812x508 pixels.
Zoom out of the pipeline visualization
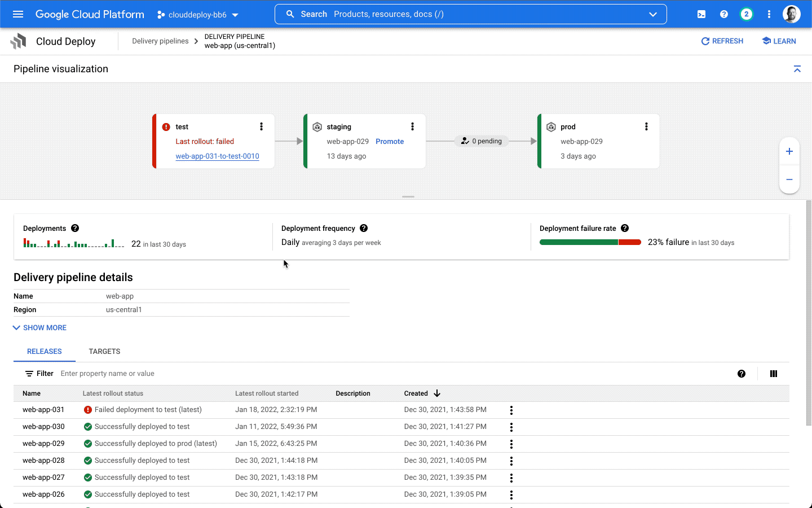tap(789, 179)
